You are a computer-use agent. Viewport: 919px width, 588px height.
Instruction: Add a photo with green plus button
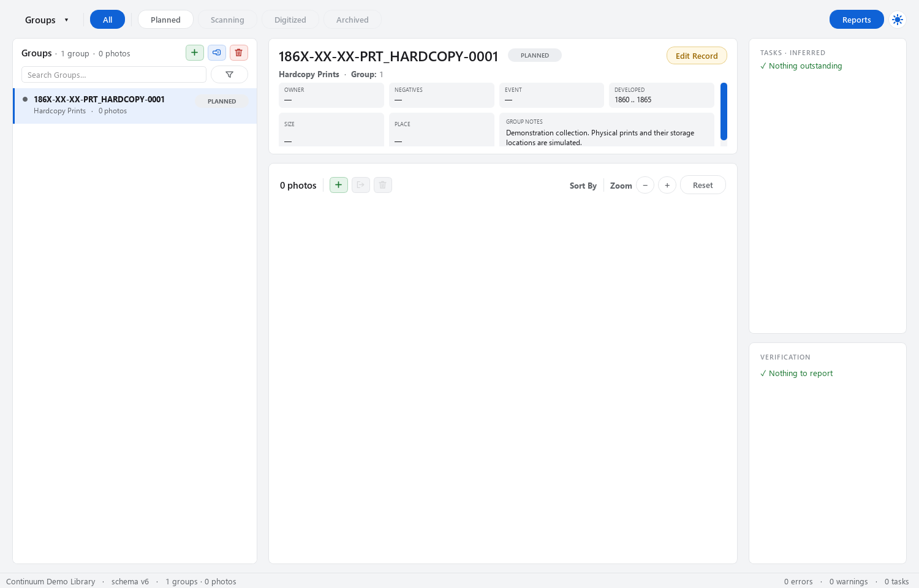339,185
